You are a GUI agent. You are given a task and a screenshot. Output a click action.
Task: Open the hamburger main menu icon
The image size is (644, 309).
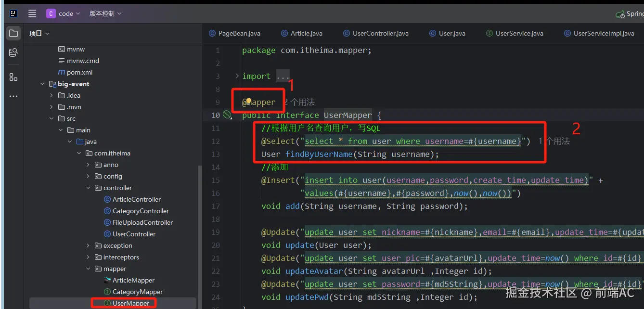click(32, 13)
